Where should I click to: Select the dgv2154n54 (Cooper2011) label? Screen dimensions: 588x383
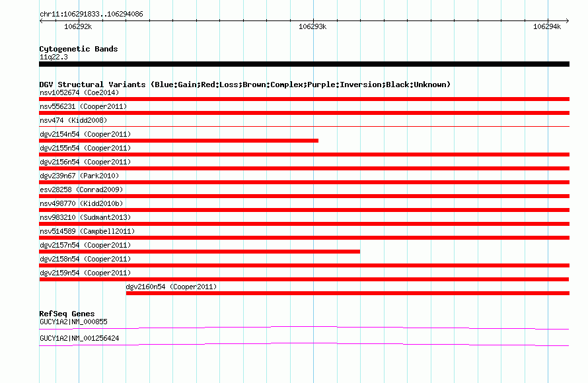coord(85,134)
